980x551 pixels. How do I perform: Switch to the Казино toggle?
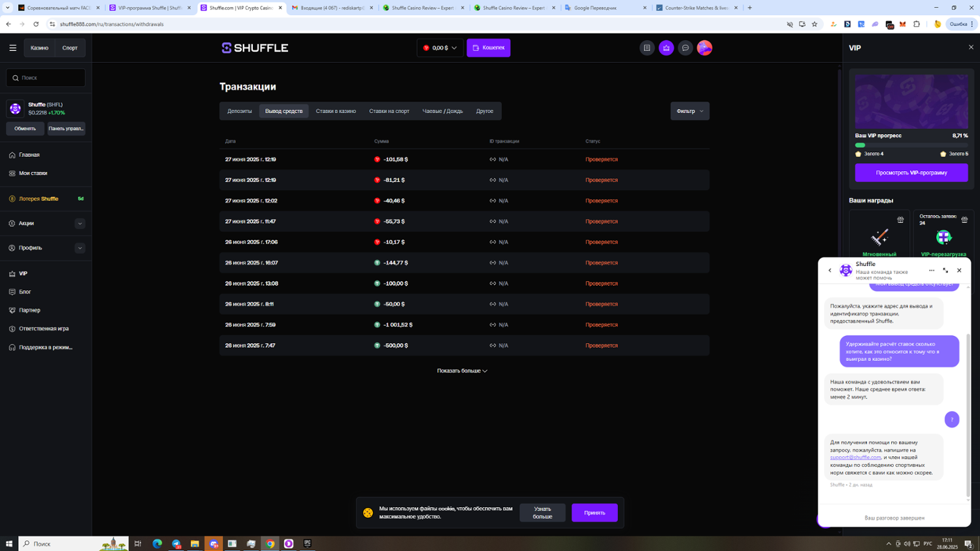click(x=39, y=48)
